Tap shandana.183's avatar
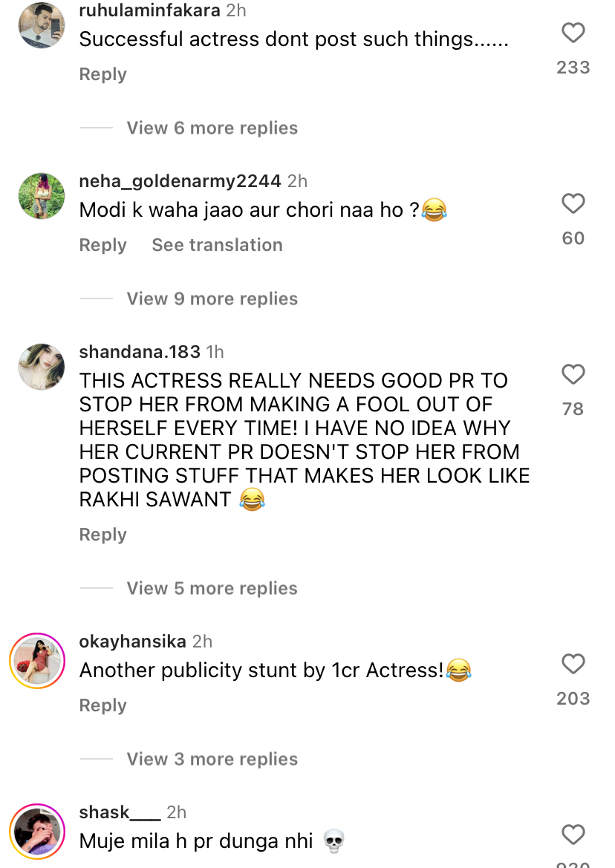615x868 pixels. 42,367
